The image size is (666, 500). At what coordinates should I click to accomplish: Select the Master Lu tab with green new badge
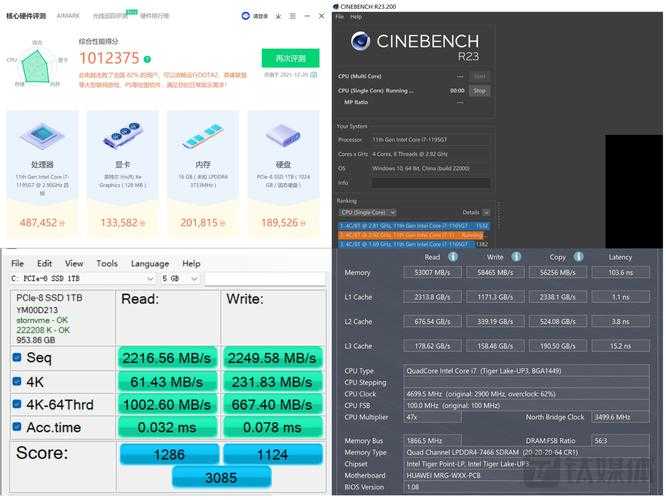pos(111,16)
